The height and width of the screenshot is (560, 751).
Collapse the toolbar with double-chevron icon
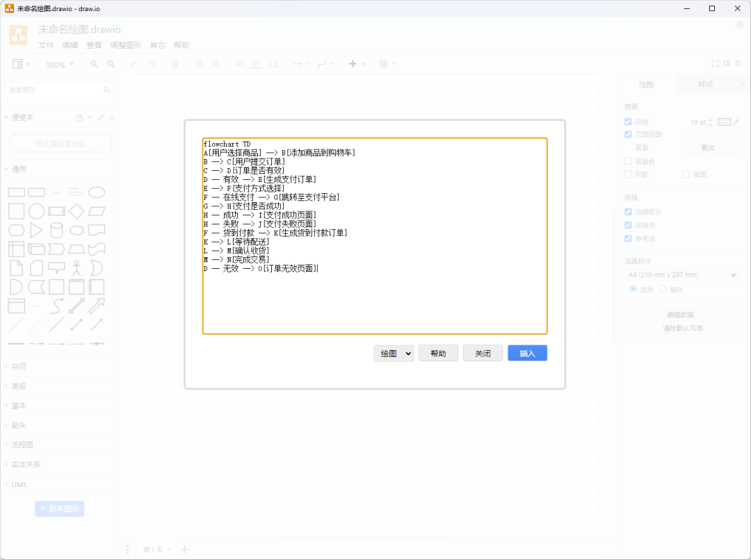[738, 64]
